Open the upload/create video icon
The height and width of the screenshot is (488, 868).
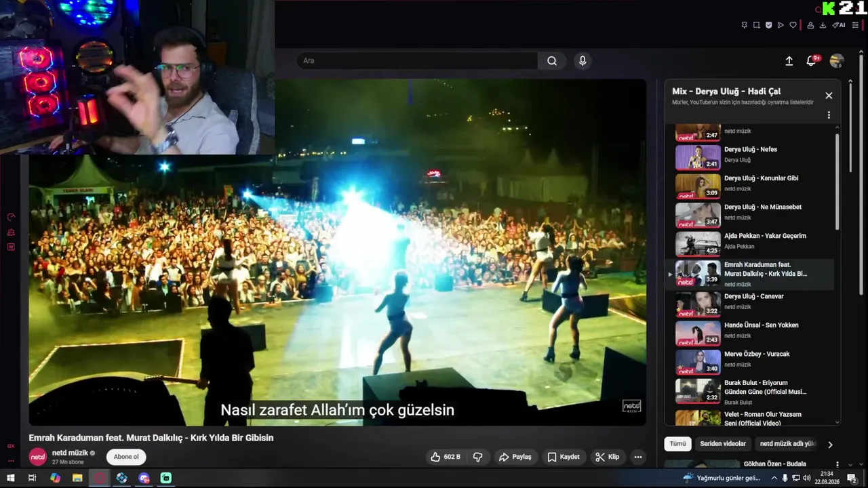click(789, 61)
